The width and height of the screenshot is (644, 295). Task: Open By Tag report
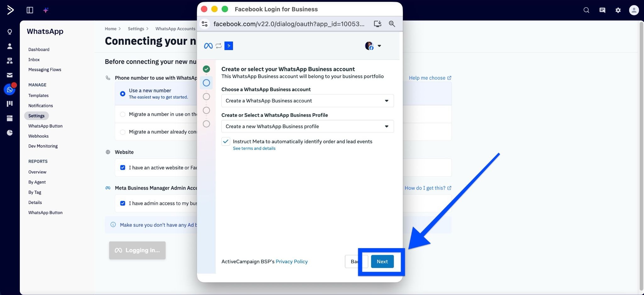(x=35, y=192)
